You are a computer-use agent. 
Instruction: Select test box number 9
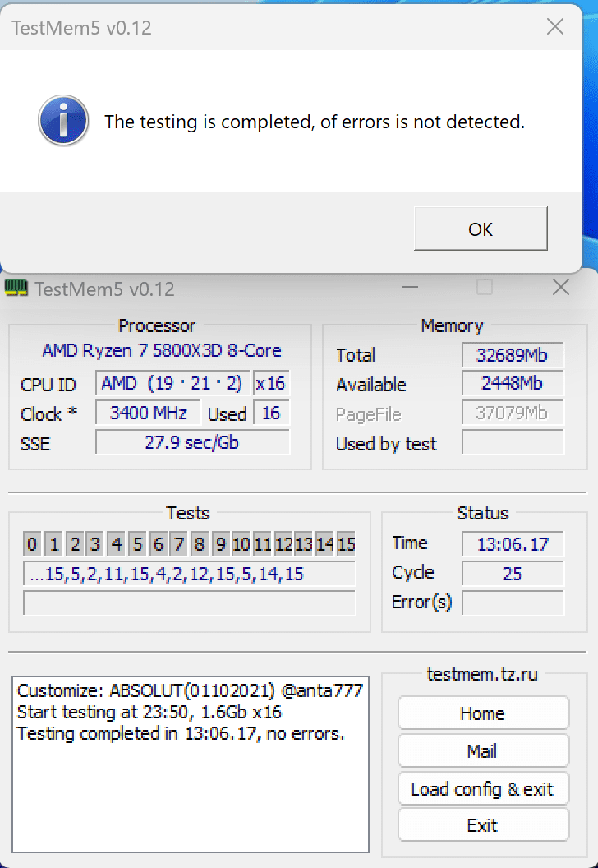click(220, 544)
